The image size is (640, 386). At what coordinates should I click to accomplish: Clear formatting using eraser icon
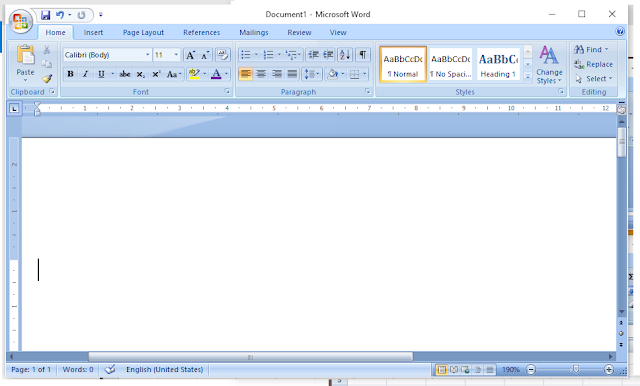point(222,55)
